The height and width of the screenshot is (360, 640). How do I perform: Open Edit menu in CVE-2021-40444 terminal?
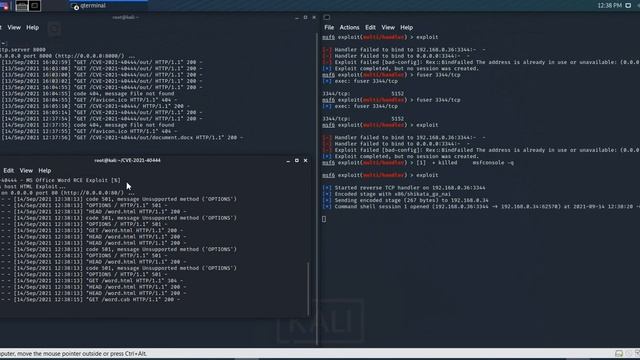tap(9, 171)
